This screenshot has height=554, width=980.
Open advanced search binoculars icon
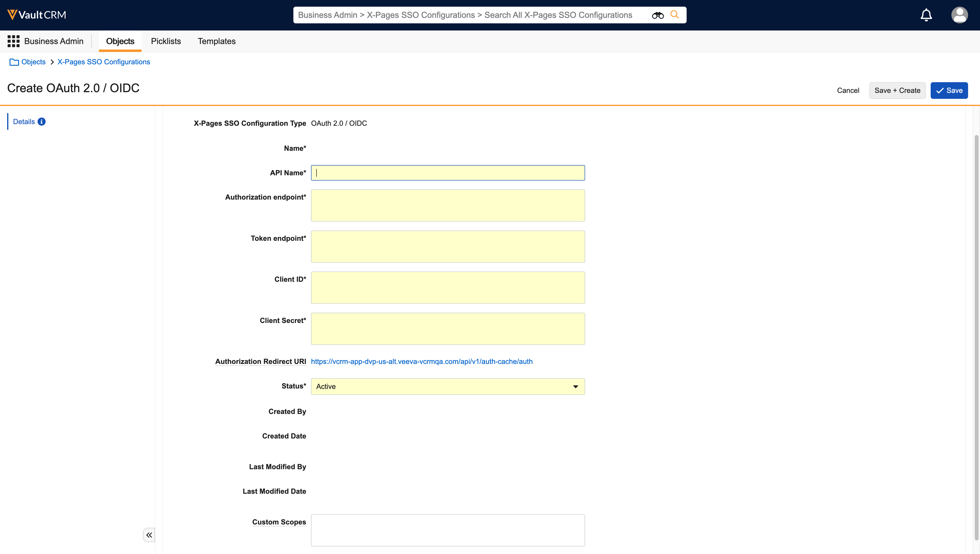(658, 15)
